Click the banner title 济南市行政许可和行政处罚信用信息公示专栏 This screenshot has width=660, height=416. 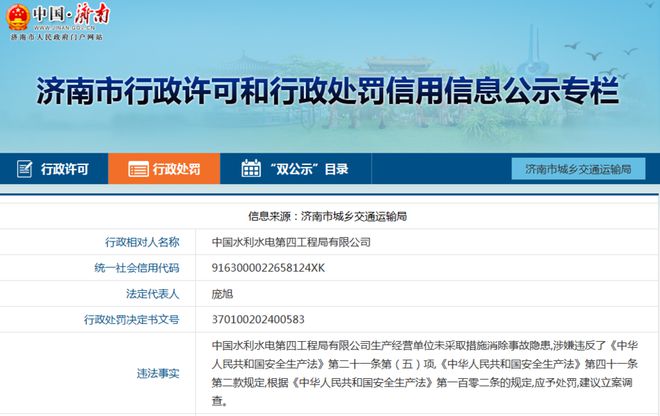pos(327,91)
